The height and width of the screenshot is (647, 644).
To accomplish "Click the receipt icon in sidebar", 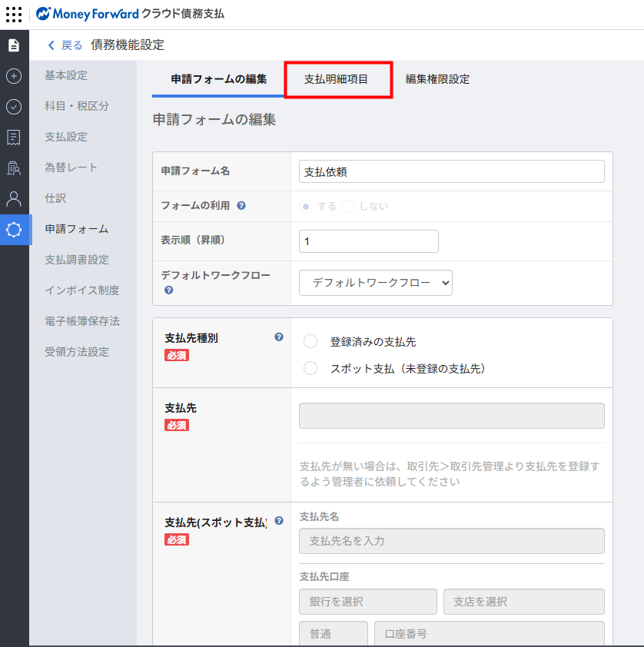I will (x=14, y=138).
